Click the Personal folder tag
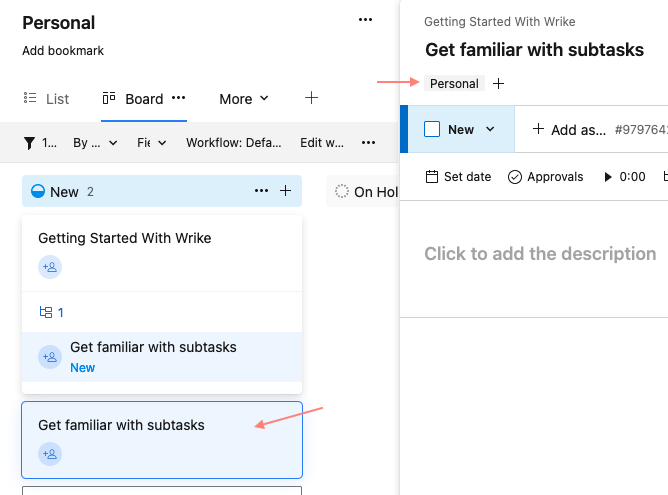 [454, 84]
